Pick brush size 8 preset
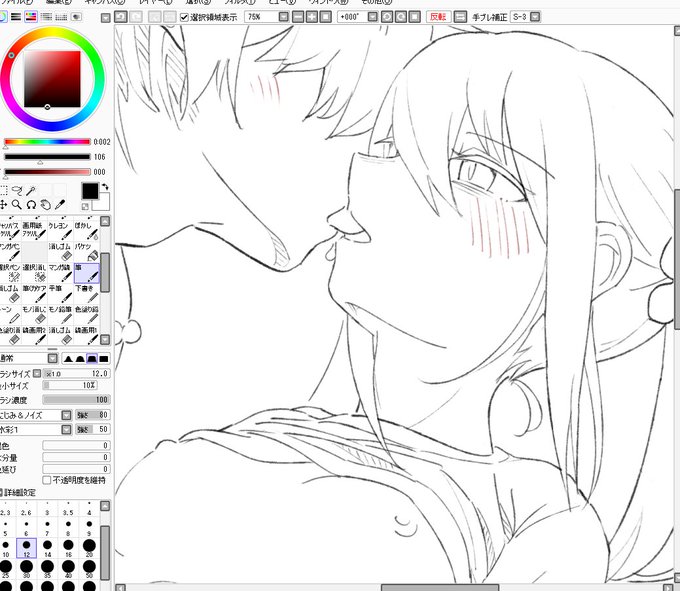Screen dimensions: 680x591 [68, 527]
